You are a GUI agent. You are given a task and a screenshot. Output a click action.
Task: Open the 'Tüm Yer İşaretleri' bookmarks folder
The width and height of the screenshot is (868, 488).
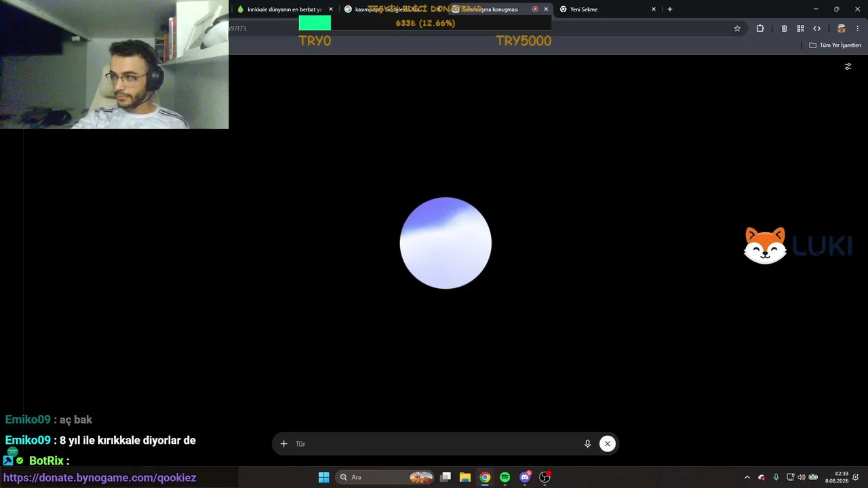pos(835,45)
